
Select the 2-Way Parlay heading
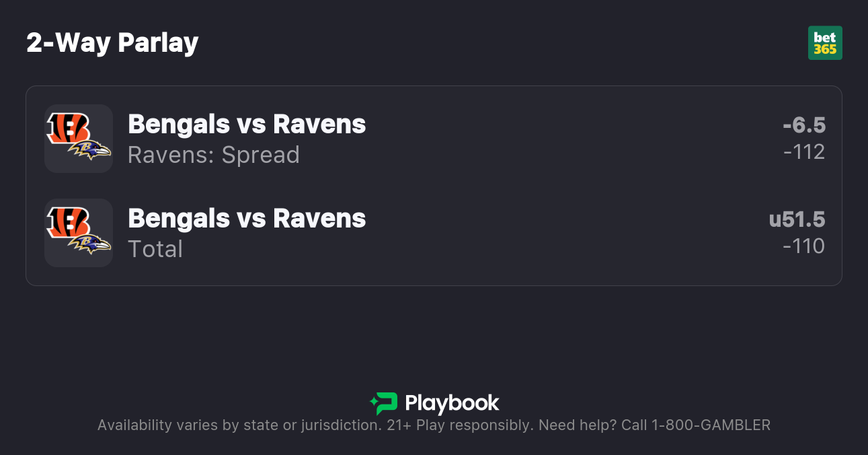pyautogui.click(x=112, y=43)
